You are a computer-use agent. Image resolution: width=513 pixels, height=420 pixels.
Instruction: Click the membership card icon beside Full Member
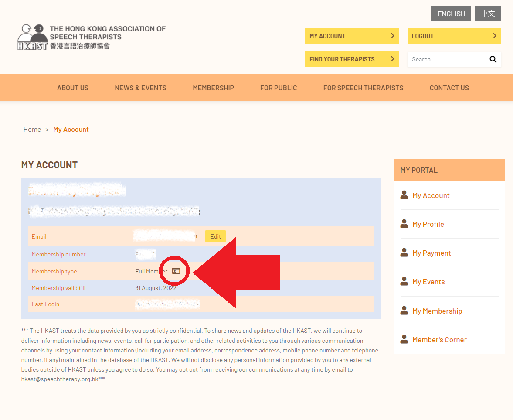(x=176, y=271)
